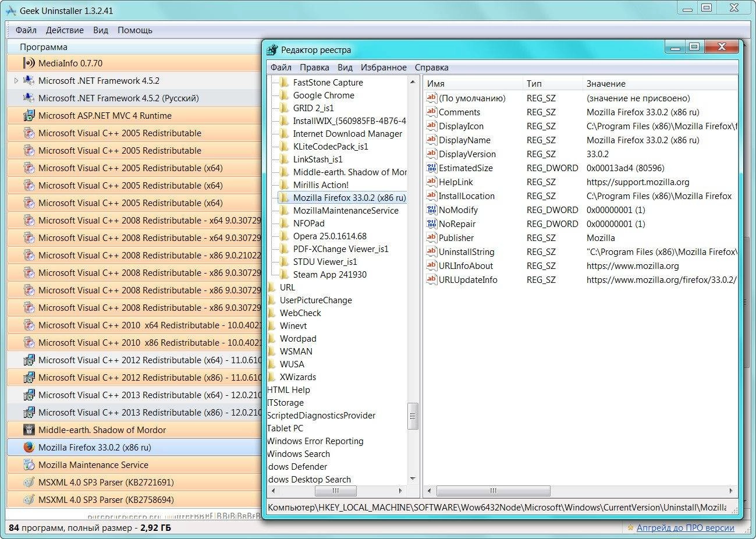The width and height of the screenshot is (756, 539).
Task: Click the Программа column header
Action: [x=134, y=47]
